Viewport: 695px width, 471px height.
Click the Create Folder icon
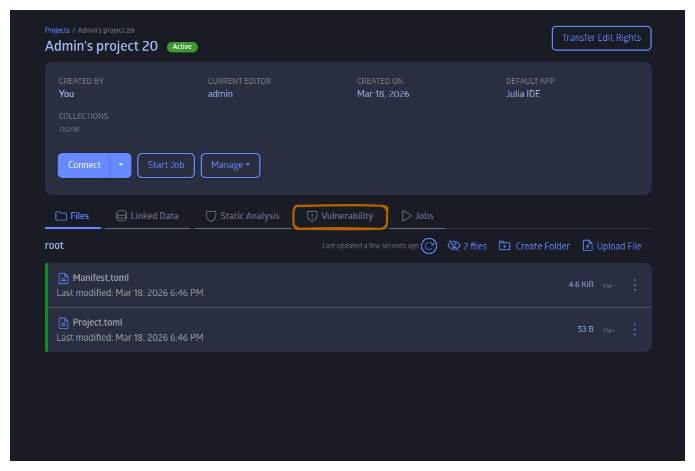(504, 245)
